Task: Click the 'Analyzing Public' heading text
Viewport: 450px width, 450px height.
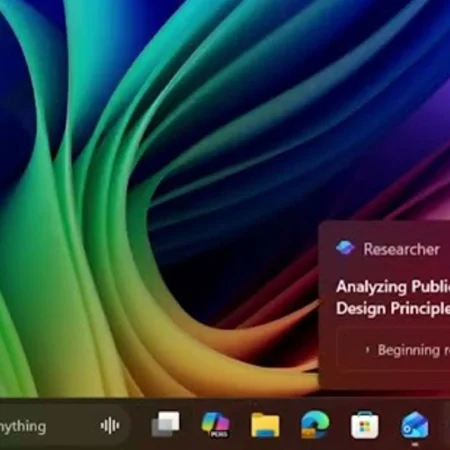Action: (x=393, y=287)
